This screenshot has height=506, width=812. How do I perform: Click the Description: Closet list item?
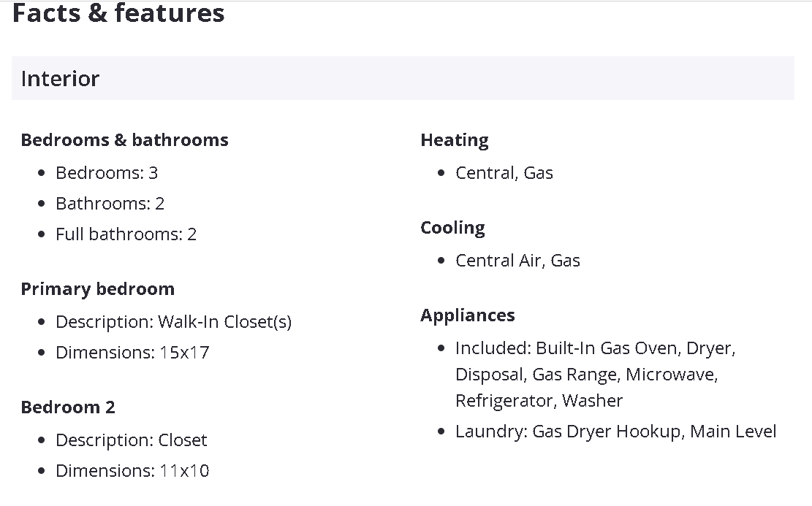[131, 440]
